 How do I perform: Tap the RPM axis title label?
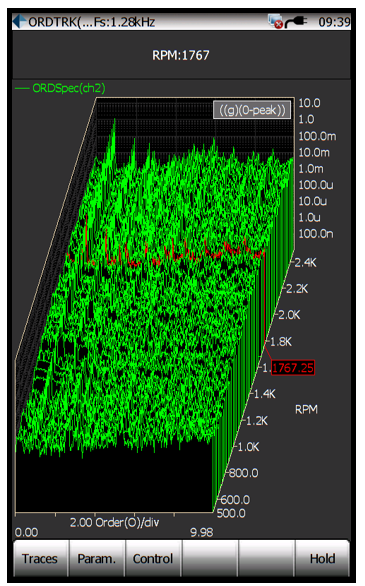pyautogui.click(x=306, y=410)
